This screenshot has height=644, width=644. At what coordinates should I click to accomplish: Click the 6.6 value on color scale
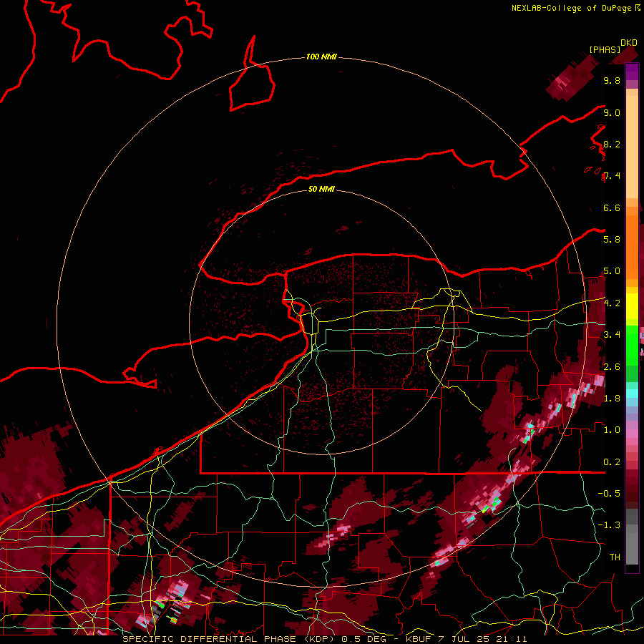click(612, 208)
